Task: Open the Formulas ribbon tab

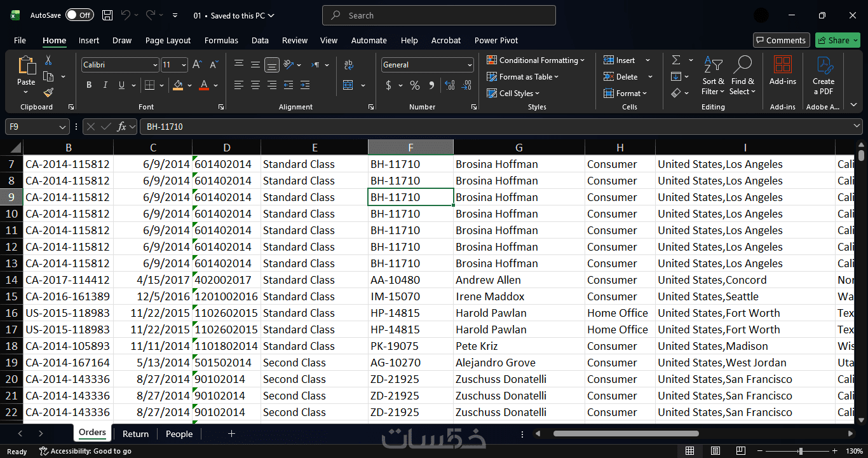Action: pyautogui.click(x=221, y=40)
